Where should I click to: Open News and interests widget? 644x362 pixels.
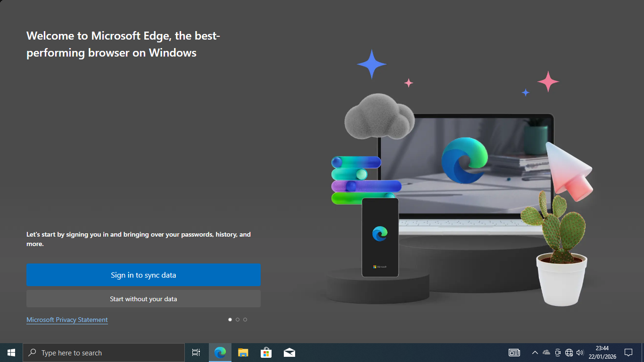click(514, 353)
